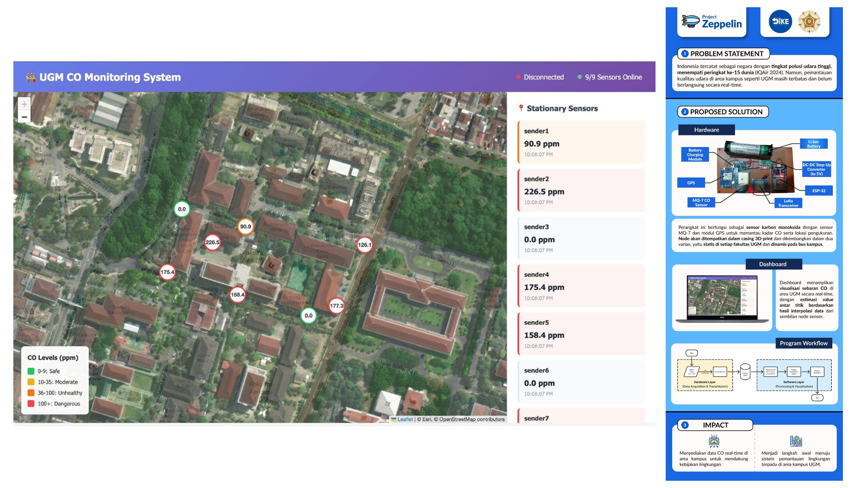Screen dimensions: 868x488
Task: Click the green Safe legend swatch
Action: click(31, 371)
